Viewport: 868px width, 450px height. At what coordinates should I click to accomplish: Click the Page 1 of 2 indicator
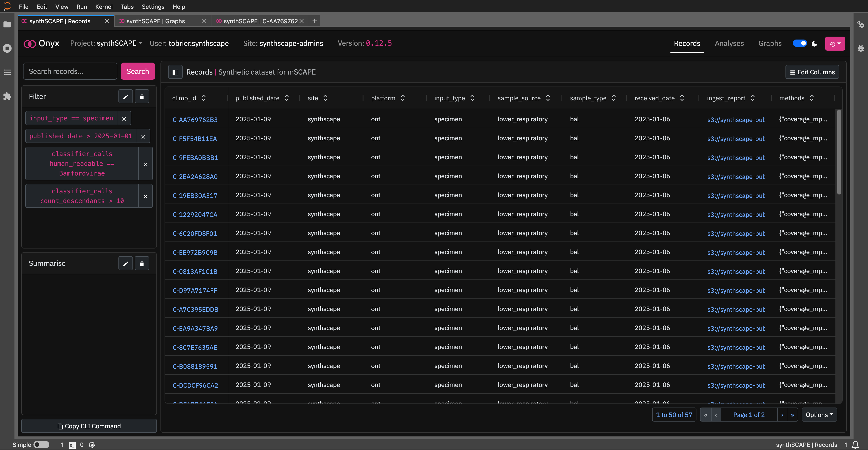[749, 415]
